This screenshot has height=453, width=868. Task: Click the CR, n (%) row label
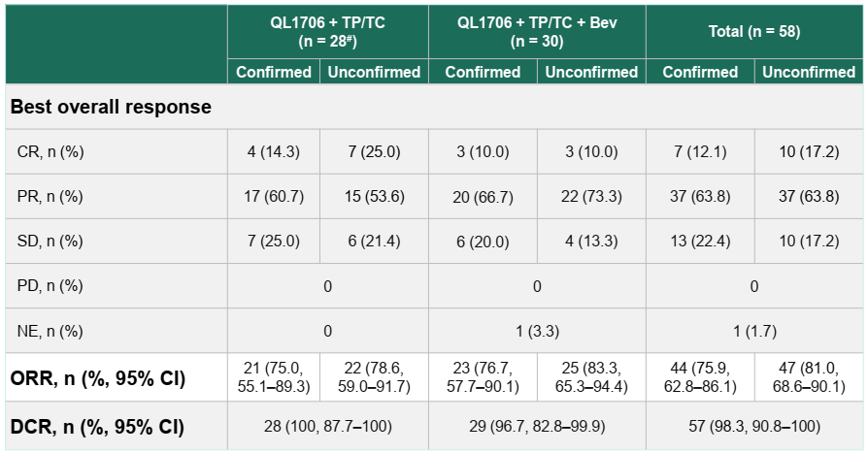[50, 152]
